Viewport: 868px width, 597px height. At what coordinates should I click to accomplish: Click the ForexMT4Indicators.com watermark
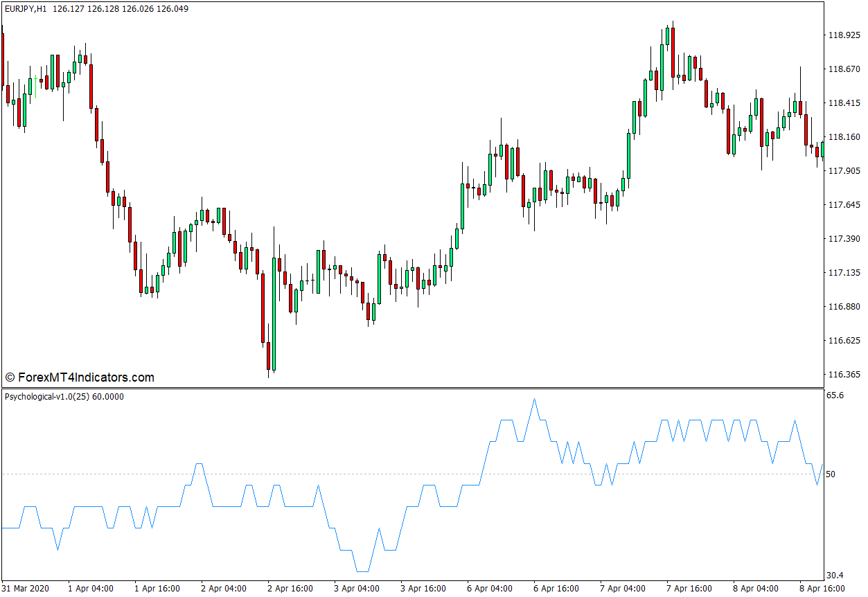(x=80, y=377)
